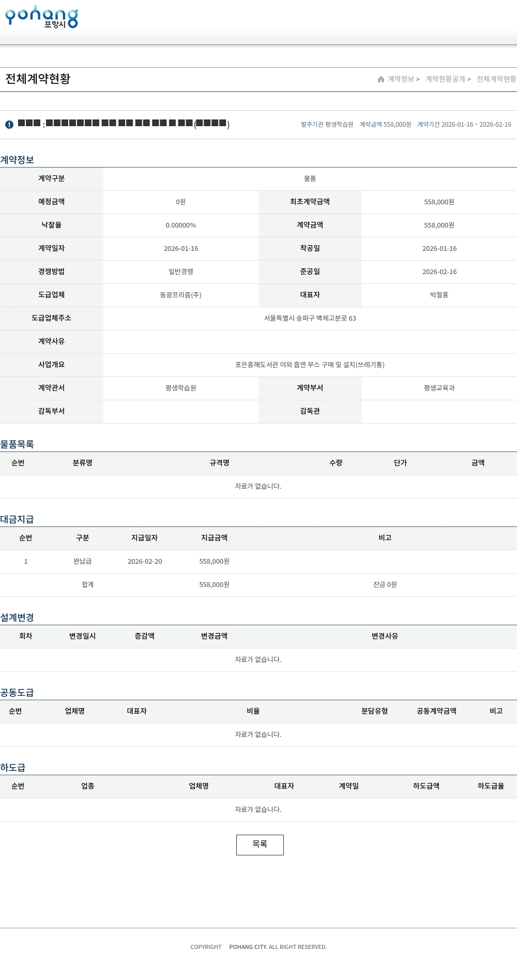517x980 pixels.
Task: Click the home icon in the breadcrumb
Action: coord(381,79)
